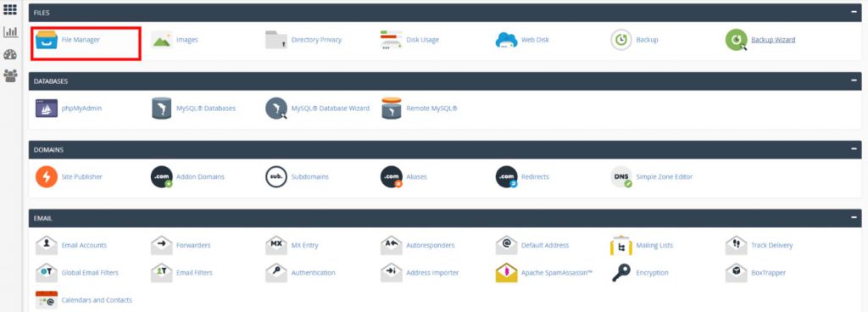
Task: Open the sidebar grid home icon
Action: pyautogui.click(x=10, y=9)
